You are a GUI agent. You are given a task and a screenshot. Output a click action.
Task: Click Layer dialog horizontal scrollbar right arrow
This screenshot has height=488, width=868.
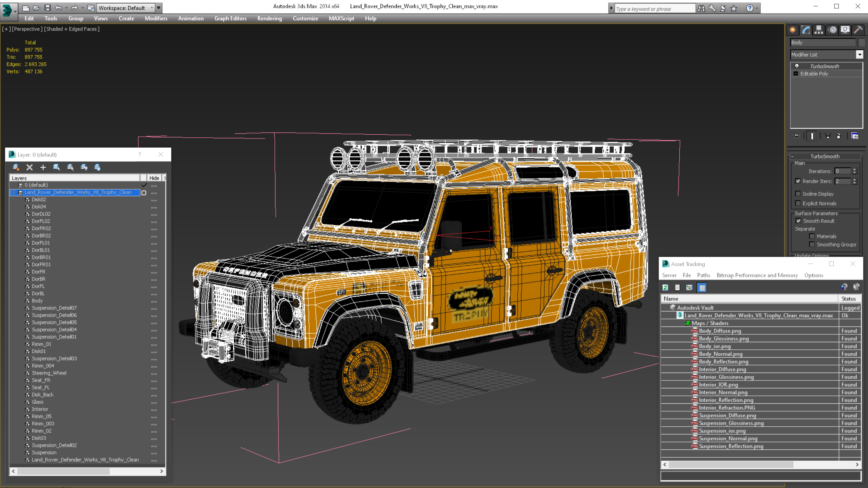coord(162,471)
